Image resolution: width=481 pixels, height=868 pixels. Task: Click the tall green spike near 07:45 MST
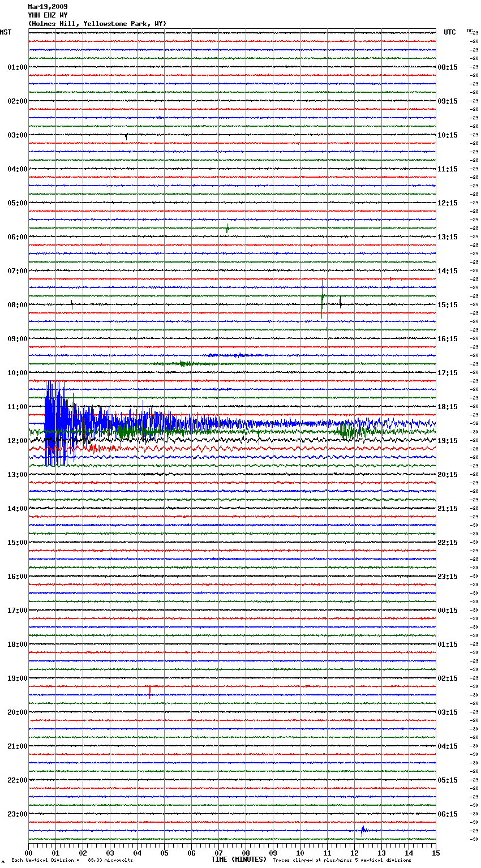(x=323, y=298)
